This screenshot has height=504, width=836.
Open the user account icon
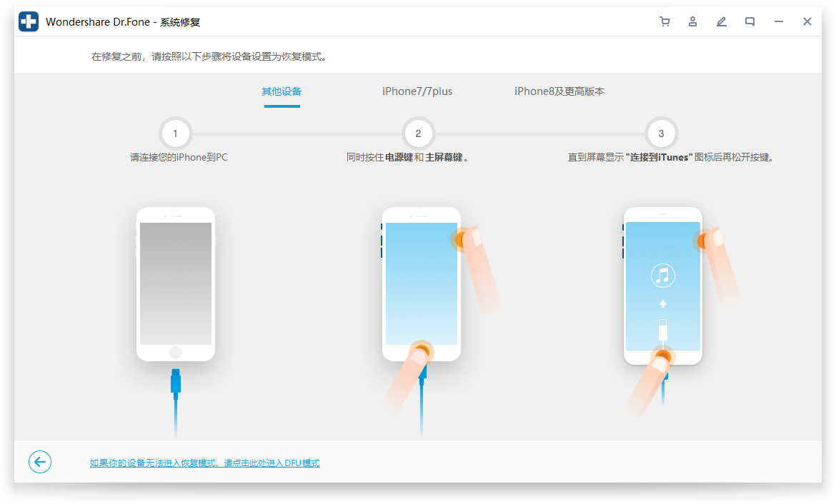(x=692, y=22)
